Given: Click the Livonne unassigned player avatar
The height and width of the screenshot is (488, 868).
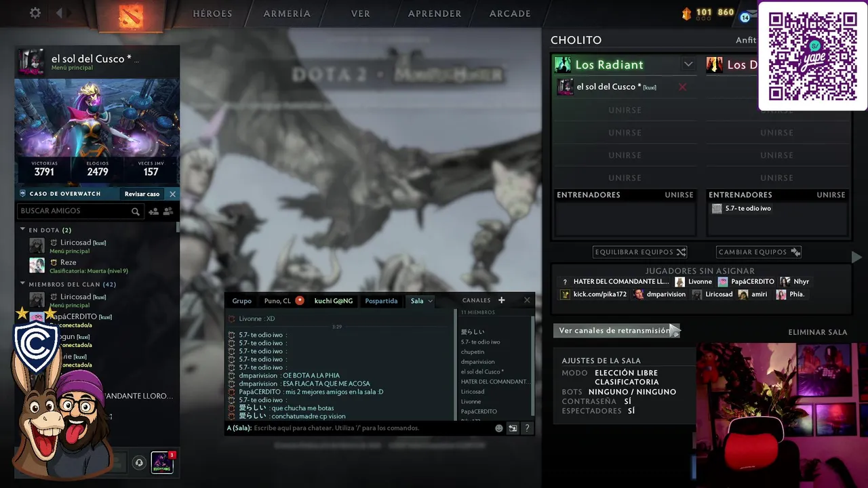Looking at the screenshot, I should tap(680, 281).
